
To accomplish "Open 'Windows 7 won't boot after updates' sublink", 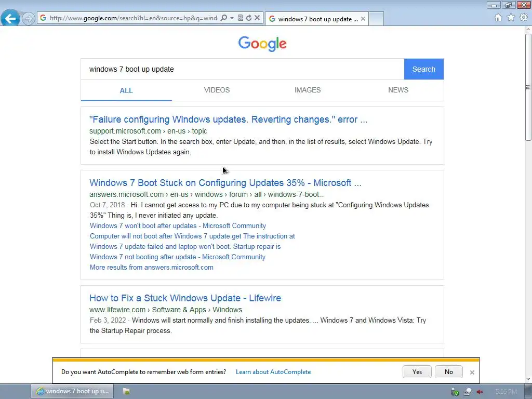I will (178, 226).
